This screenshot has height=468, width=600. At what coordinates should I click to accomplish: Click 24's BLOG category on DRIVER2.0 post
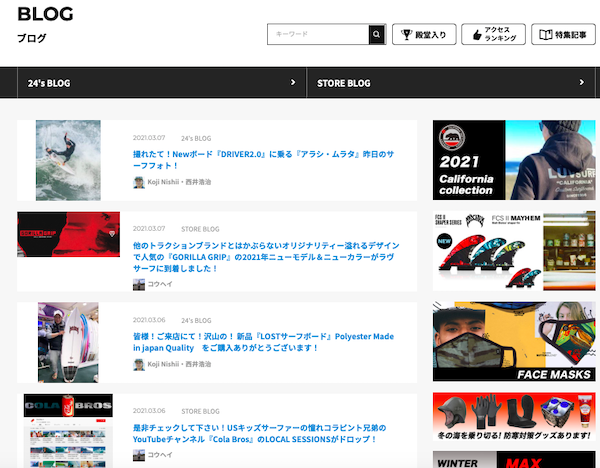point(196,138)
